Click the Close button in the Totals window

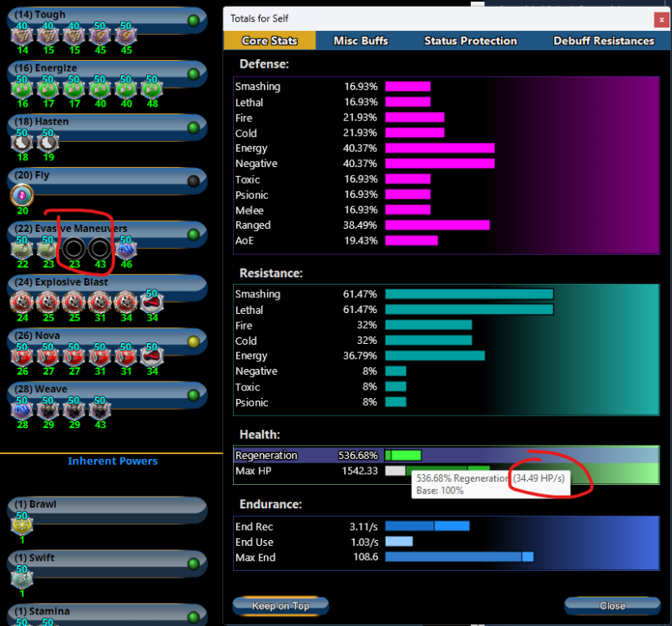(611, 605)
